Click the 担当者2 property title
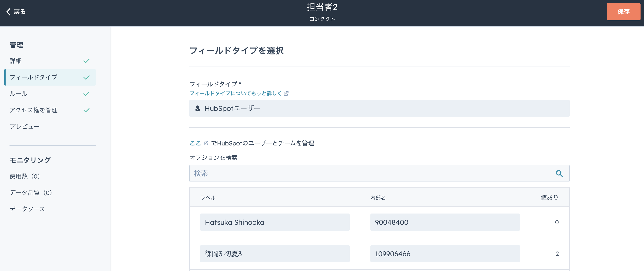The width and height of the screenshot is (644, 271). pos(322,7)
